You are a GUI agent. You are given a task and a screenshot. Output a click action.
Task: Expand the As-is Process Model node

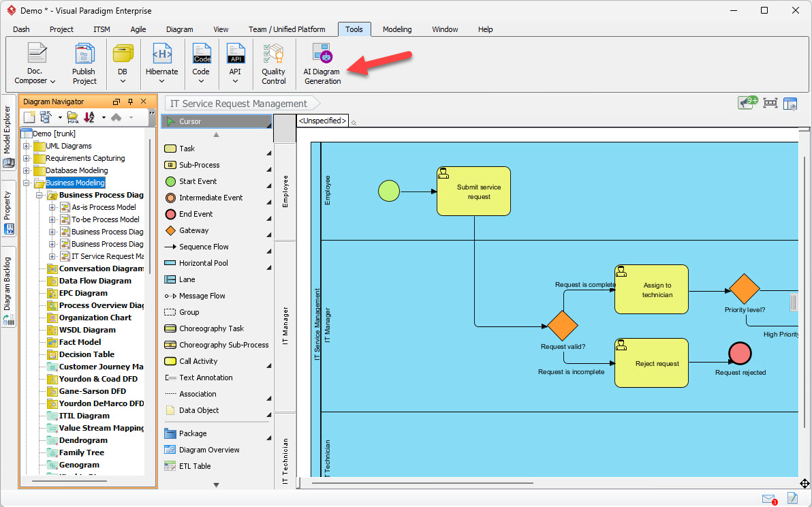tap(52, 207)
